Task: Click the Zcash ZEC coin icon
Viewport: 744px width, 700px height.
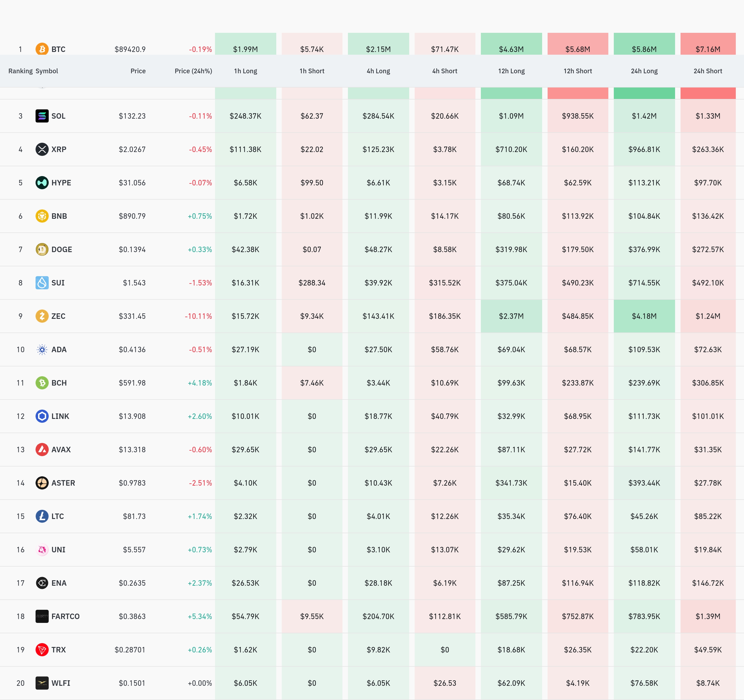Action: pyautogui.click(x=42, y=316)
